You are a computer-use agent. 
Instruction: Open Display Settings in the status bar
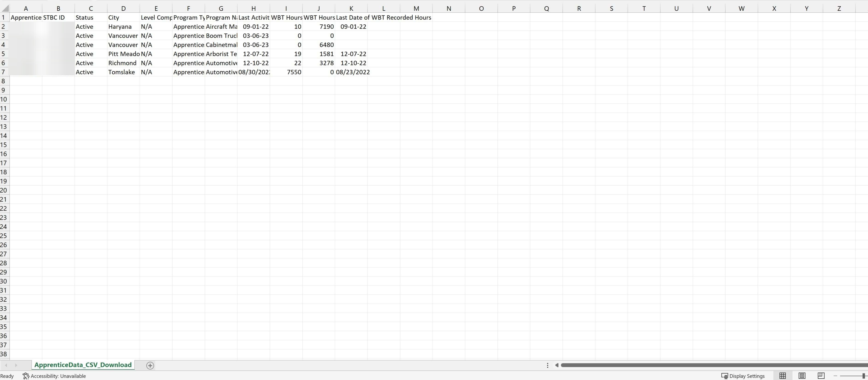743,376
